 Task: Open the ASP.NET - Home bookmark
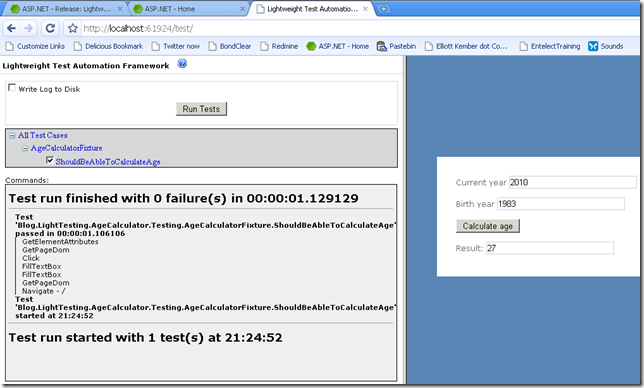(338, 46)
